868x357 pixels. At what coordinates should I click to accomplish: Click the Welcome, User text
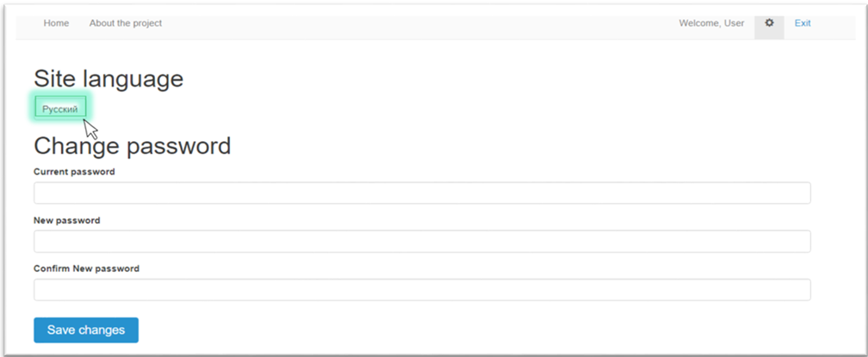[711, 23]
